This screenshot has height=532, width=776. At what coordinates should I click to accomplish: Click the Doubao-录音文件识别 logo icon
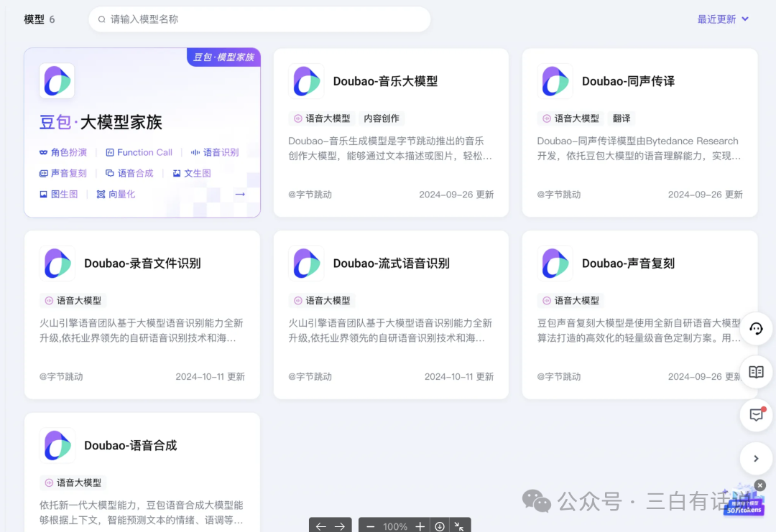(x=57, y=263)
